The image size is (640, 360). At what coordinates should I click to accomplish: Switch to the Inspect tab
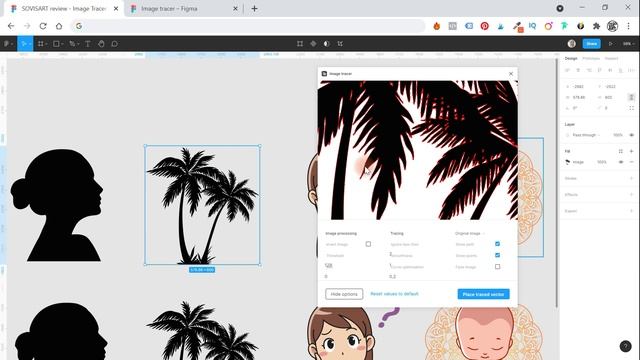pyautogui.click(x=611, y=58)
